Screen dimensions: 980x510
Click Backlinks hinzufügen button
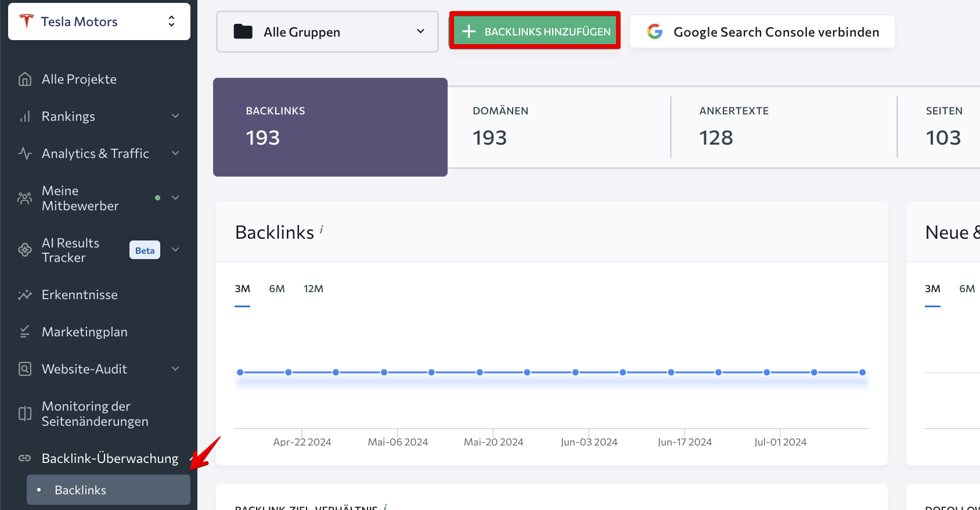point(535,31)
